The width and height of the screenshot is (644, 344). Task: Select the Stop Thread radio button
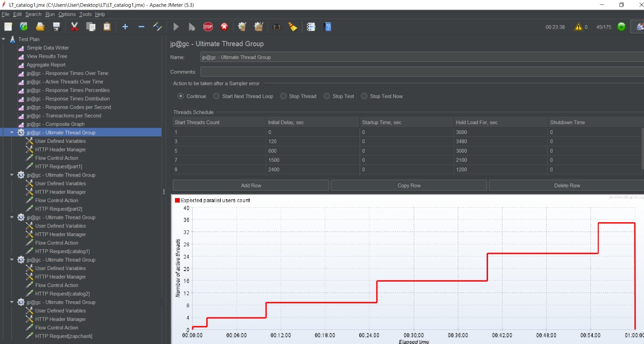point(283,96)
